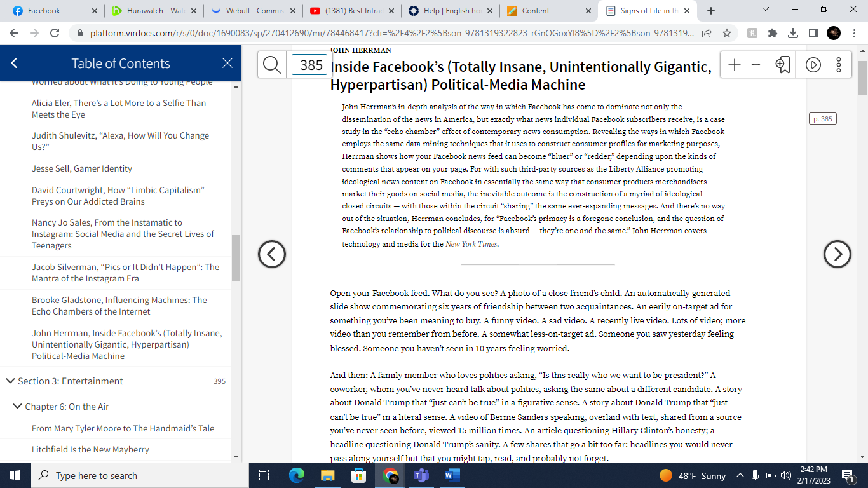This screenshot has height=488, width=868.
Task: Open the Chrome profile avatar
Action: [x=834, y=33]
